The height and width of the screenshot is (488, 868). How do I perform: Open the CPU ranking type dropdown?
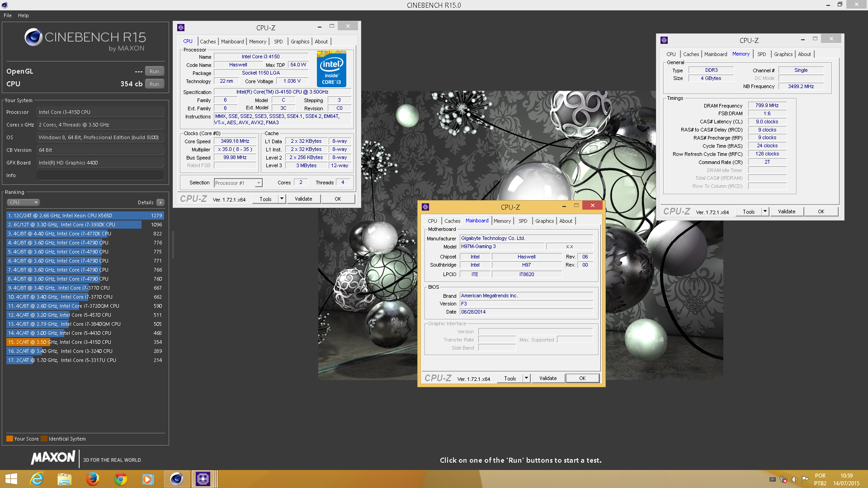(x=24, y=202)
